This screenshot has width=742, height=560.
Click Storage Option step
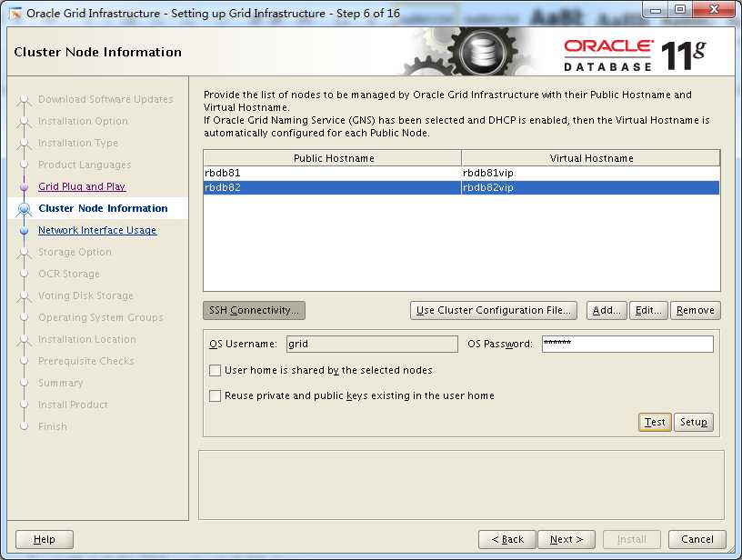click(75, 252)
